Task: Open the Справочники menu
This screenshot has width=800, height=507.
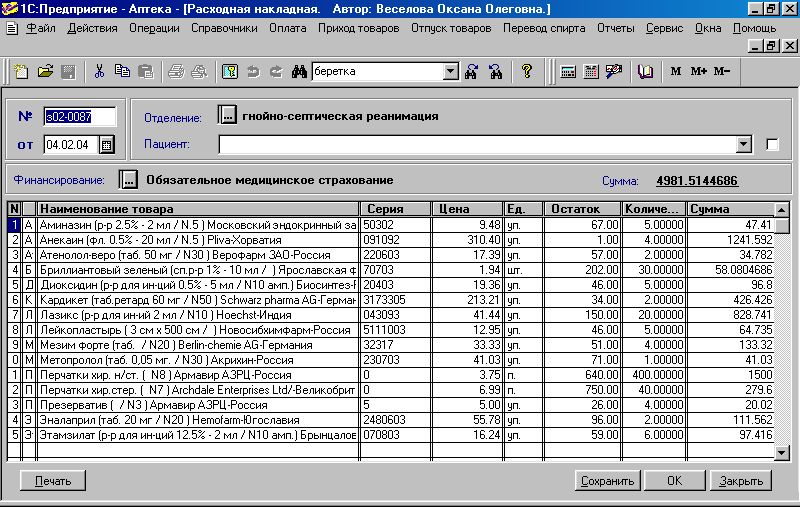Action: 224,28
